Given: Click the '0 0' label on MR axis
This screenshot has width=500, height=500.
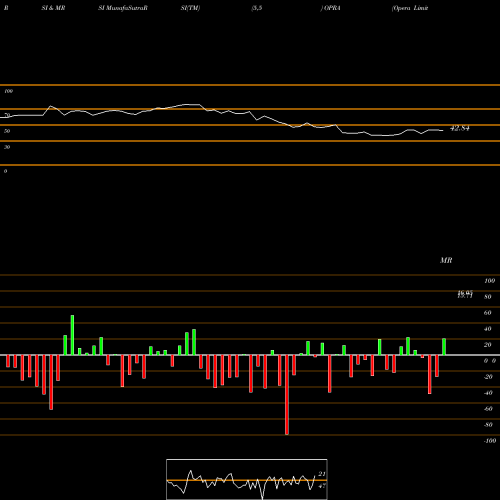Looking at the screenshot, I should (490, 361).
